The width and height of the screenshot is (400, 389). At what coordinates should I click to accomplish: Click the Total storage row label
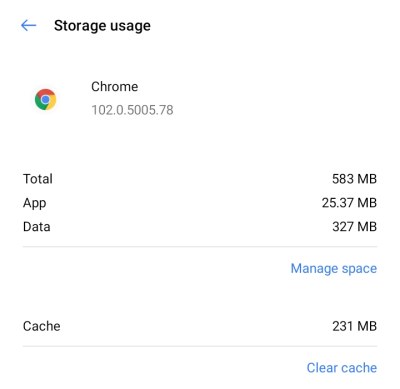[x=38, y=179]
